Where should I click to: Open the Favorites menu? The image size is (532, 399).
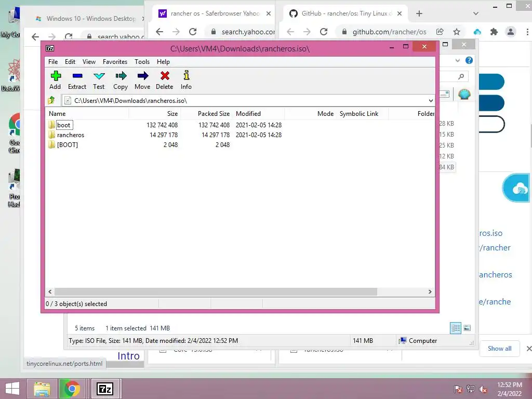click(x=115, y=62)
